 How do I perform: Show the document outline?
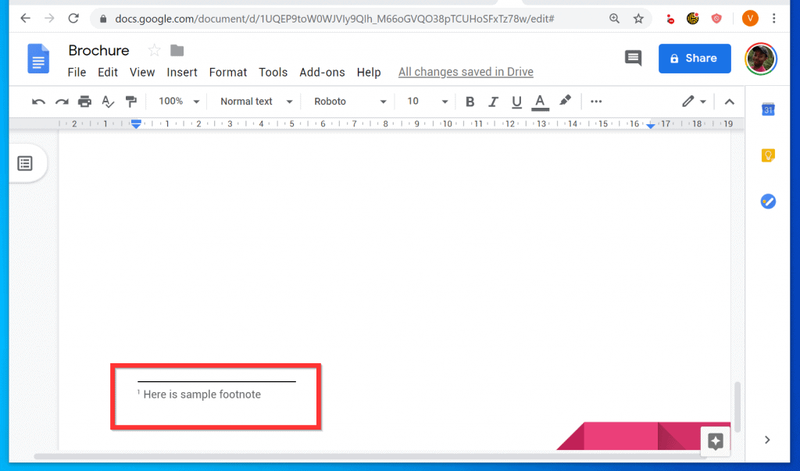pyautogui.click(x=25, y=163)
